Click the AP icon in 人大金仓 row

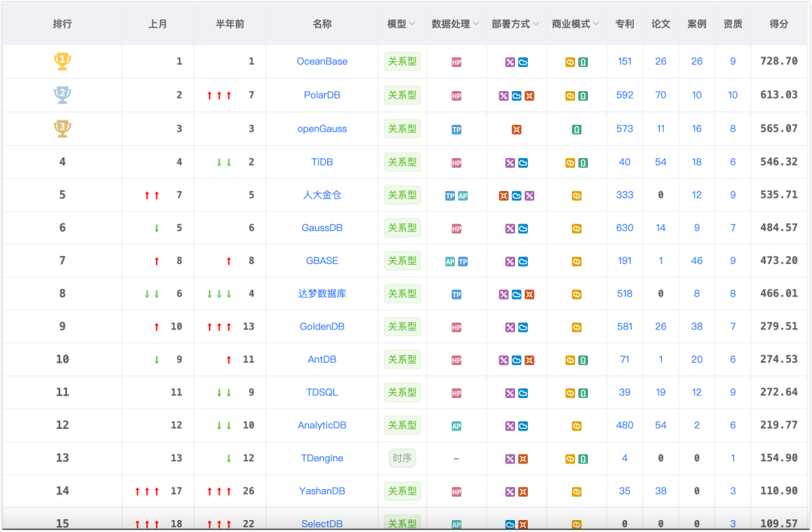(x=463, y=196)
